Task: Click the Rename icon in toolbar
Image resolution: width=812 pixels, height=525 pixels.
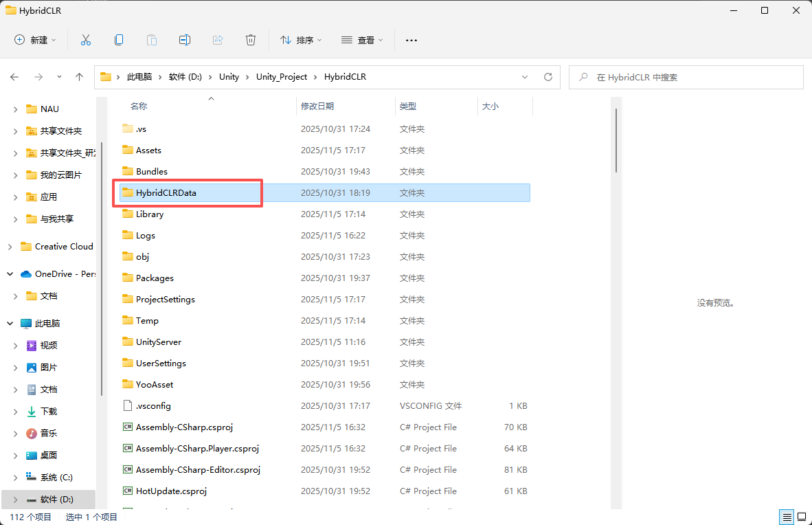Action: [185, 40]
